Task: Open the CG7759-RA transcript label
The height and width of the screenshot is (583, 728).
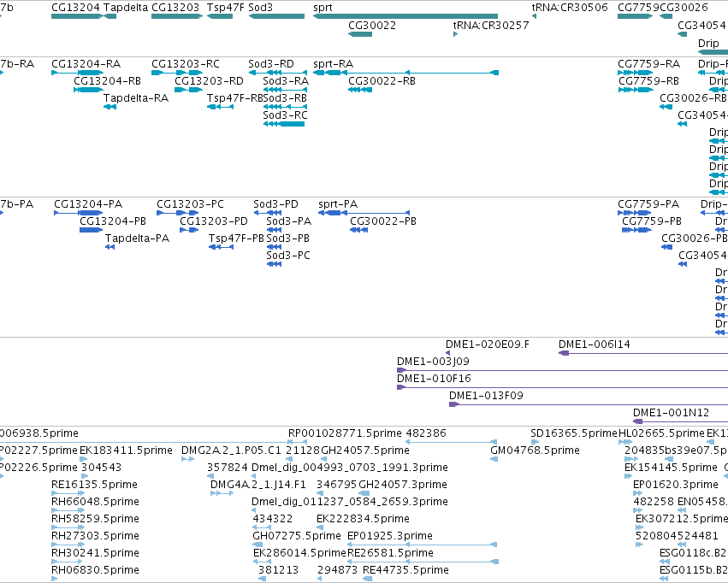Action: pyautogui.click(x=649, y=63)
